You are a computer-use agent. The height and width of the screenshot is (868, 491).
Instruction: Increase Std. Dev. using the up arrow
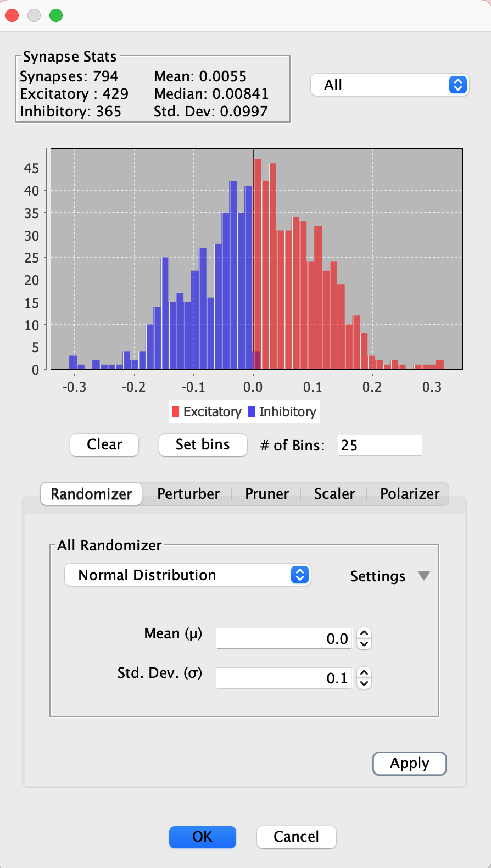[x=364, y=672]
